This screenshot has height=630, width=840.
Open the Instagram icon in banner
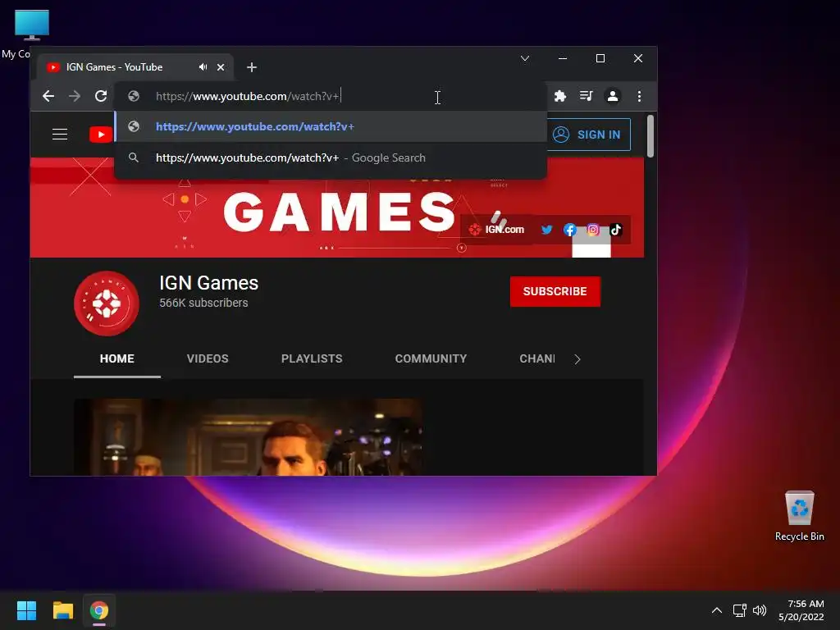593,230
